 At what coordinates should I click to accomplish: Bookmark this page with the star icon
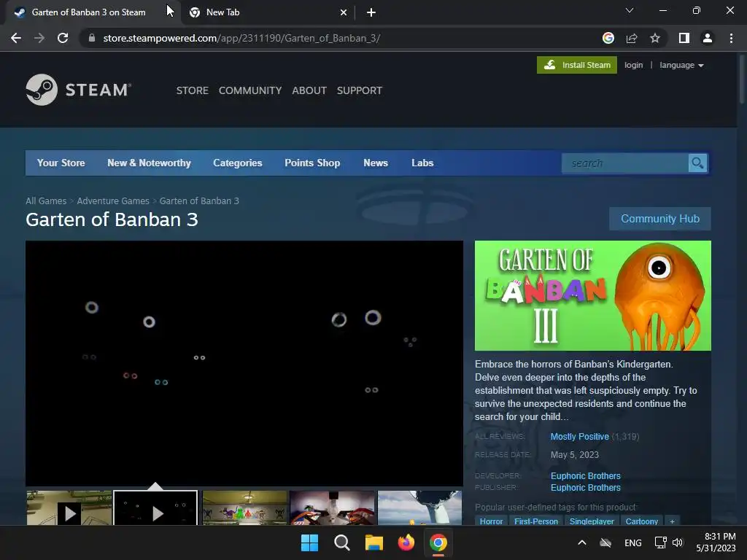655,38
